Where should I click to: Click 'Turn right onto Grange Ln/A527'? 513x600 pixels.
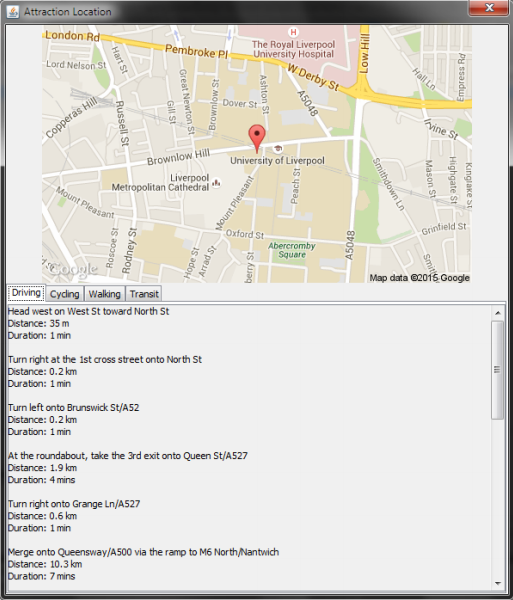[74, 504]
